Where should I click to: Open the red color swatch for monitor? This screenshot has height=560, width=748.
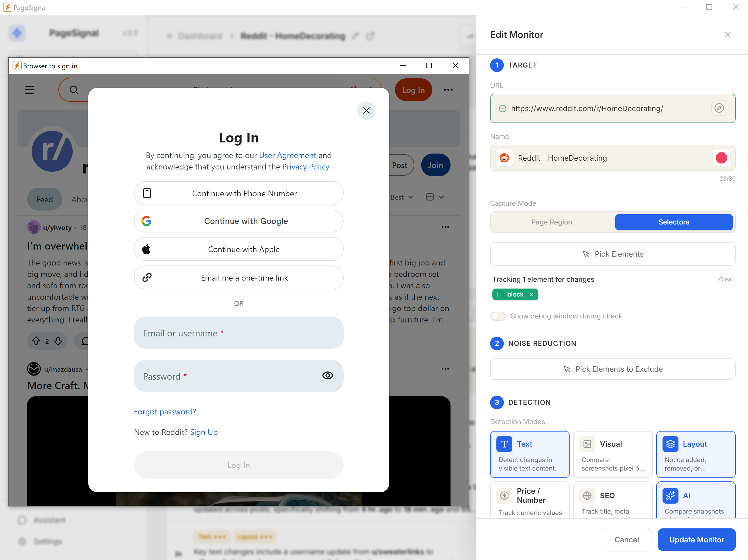[721, 158]
